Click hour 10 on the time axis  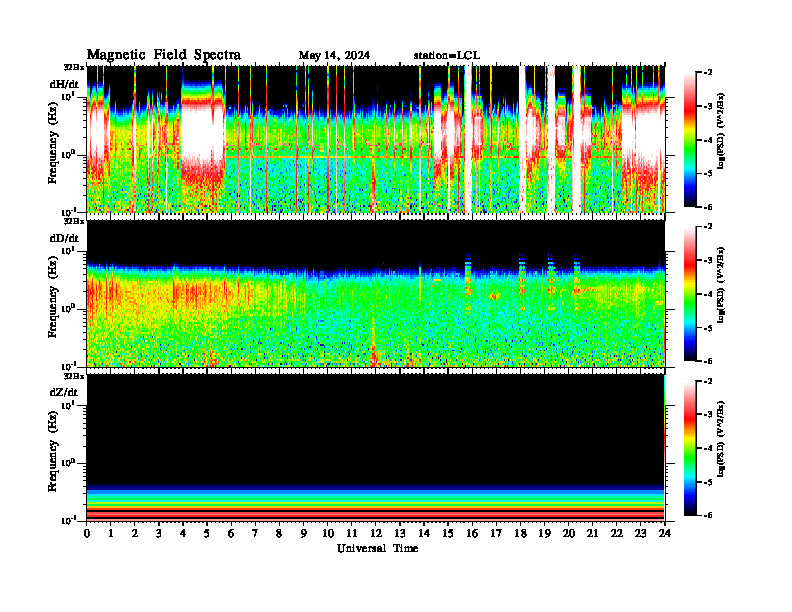328,533
